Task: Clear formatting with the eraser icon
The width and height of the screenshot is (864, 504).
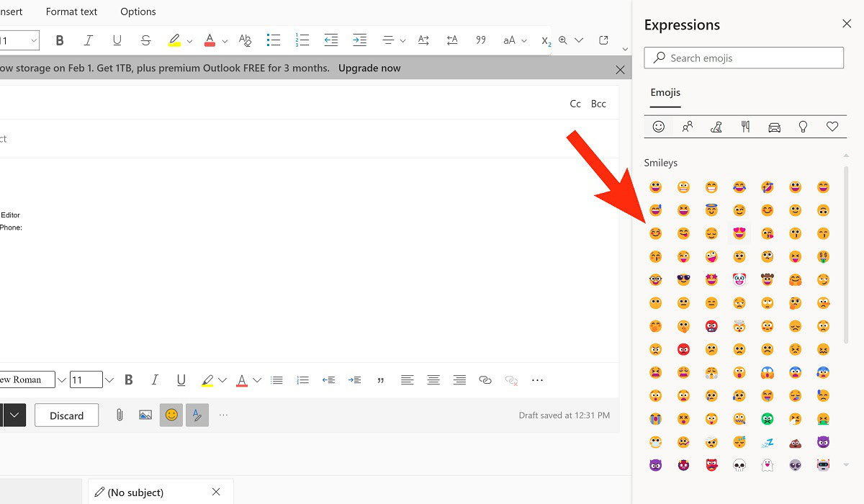Action: (x=245, y=40)
